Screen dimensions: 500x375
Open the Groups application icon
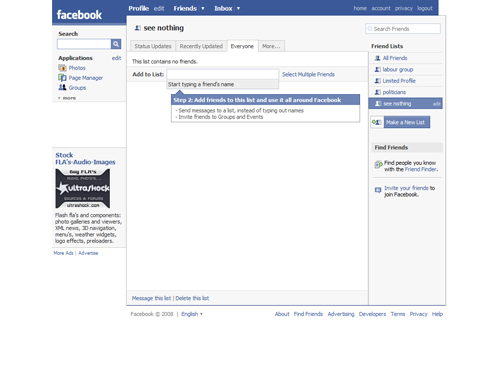click(x=62, y=87)
